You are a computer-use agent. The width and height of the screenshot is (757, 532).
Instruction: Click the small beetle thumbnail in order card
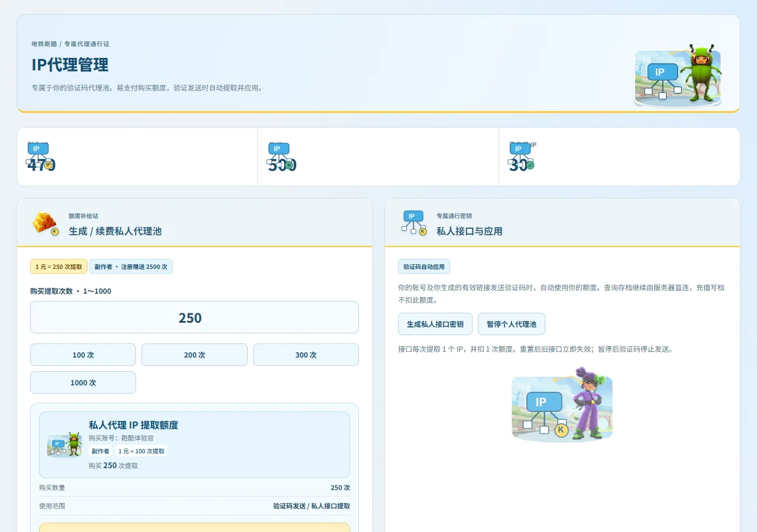click(64, 445)
